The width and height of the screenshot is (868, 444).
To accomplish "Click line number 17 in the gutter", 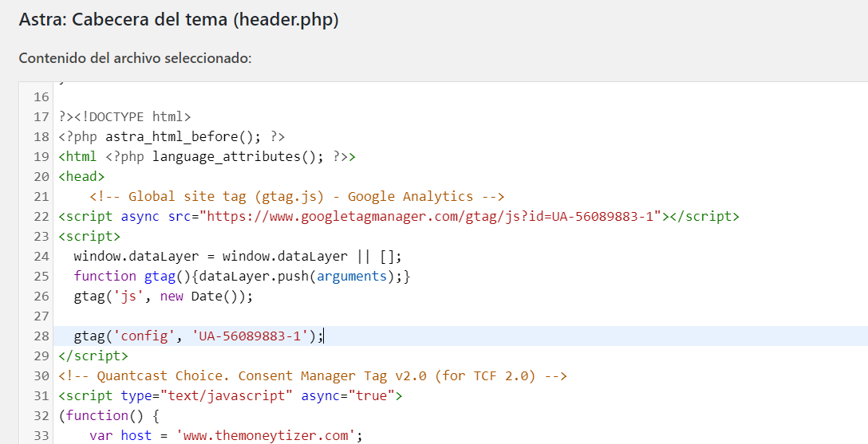I will pyautogui.click(x=41, y=116).
